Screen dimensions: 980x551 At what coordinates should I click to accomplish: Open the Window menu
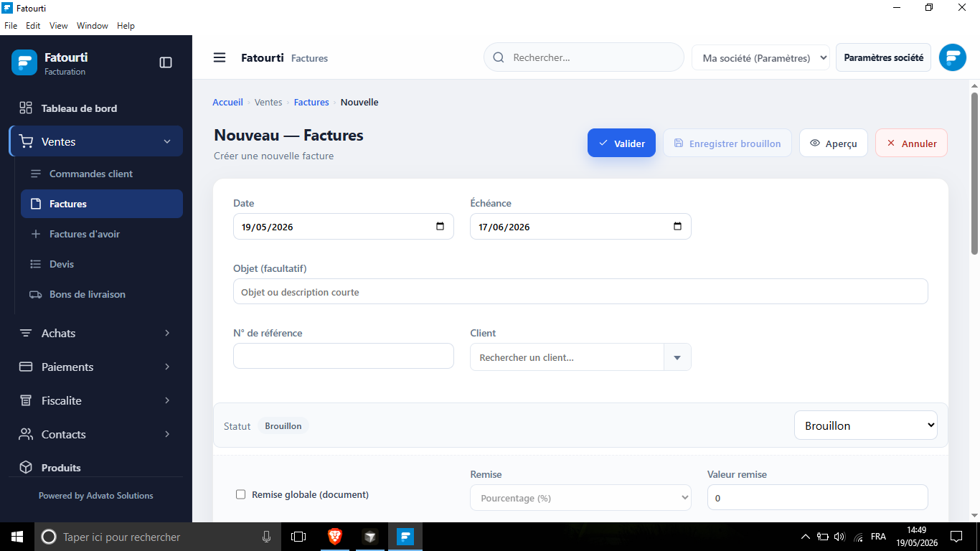pos(93,26)
